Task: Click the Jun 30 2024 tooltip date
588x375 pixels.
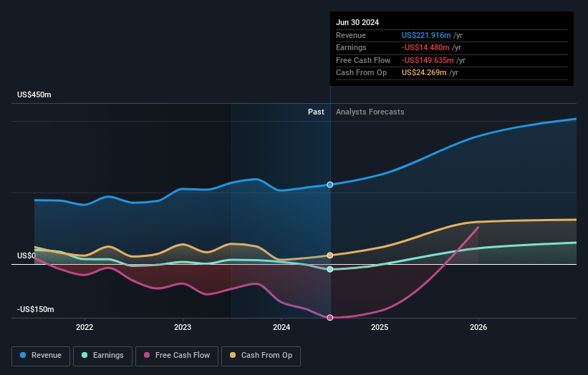Action: tap(357, 22)
